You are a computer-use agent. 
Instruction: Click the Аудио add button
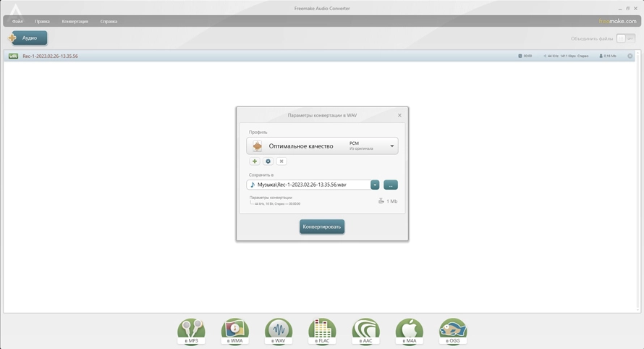click(29, 38)
